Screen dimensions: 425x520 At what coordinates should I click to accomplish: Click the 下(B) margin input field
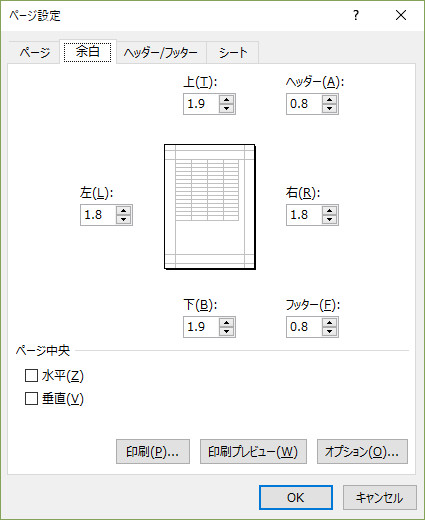(201, 327)
